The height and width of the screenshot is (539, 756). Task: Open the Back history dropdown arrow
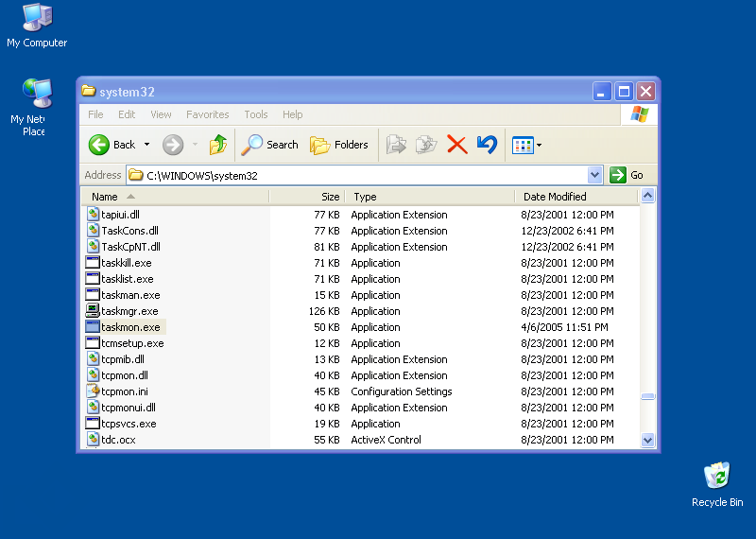pos(147,145)
